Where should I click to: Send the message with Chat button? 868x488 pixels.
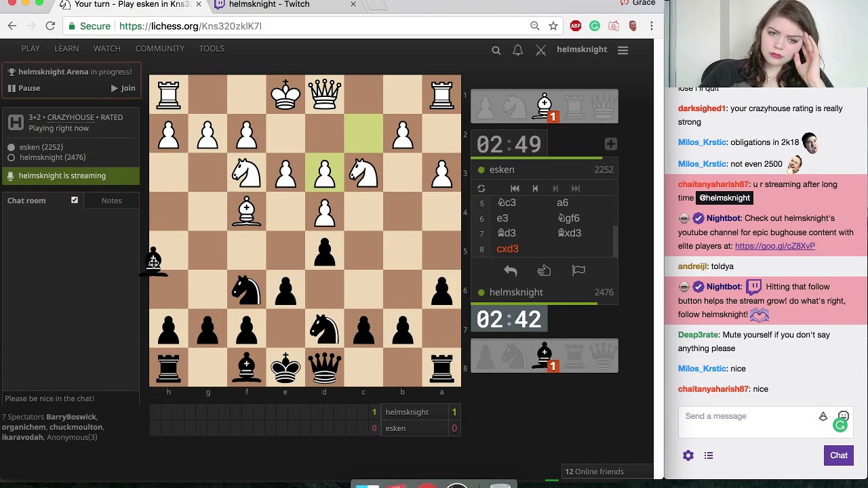point(839,455)
